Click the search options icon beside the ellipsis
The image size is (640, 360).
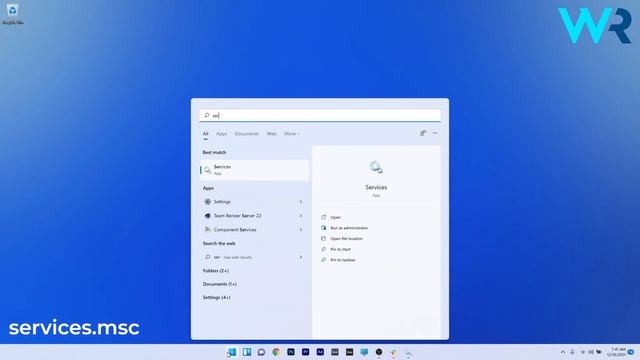[423, 133]
